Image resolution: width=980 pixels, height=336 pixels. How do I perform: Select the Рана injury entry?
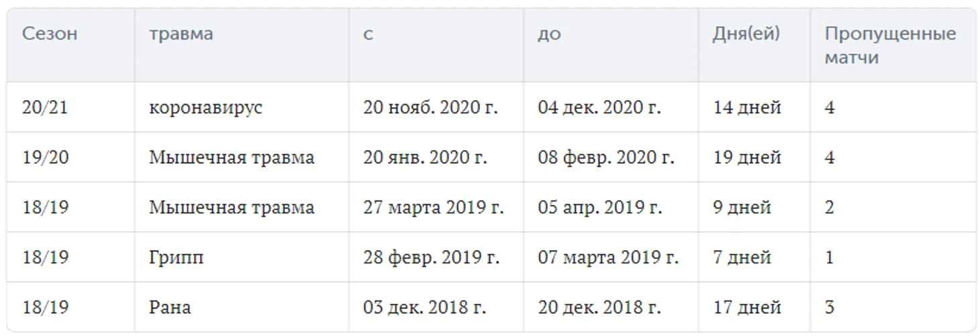tap(170, 307)
